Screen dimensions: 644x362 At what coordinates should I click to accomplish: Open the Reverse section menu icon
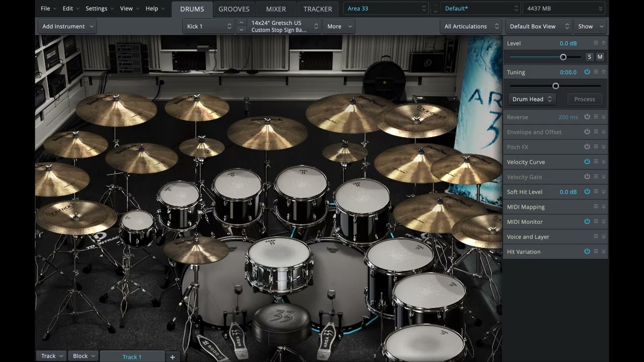[x=596, y=117]
